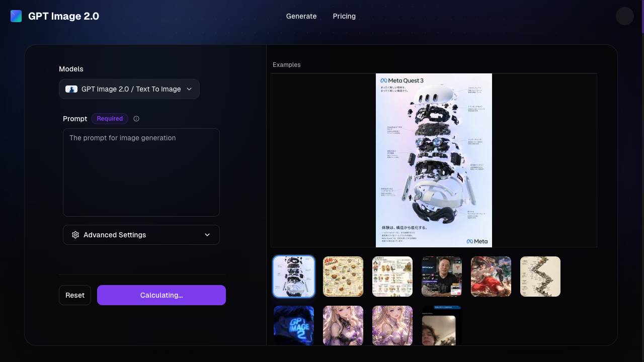Click the info icon beside the Prompt label
The height and width of the screenshot is (362, 644).
(x=136, y=119)
